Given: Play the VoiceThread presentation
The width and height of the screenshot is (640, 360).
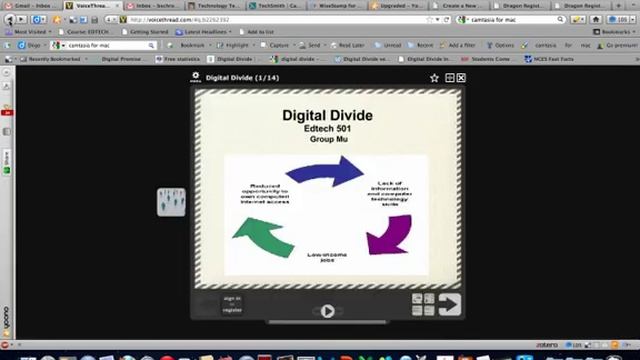Looking at the screenshot, I should coord(327,311).
